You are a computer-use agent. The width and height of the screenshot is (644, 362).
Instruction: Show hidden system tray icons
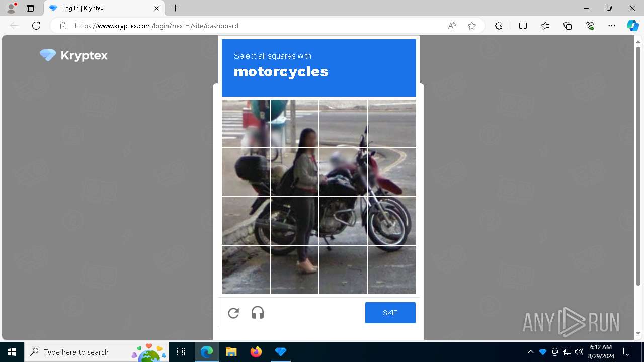pos(531,352)
